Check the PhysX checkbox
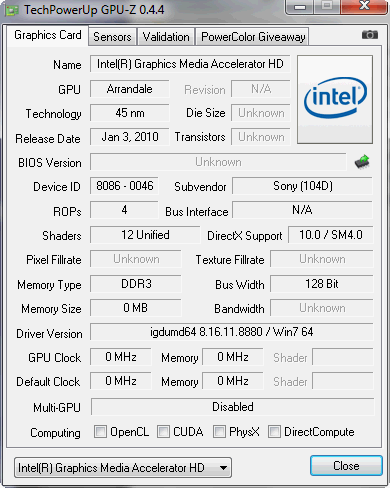 219,431
